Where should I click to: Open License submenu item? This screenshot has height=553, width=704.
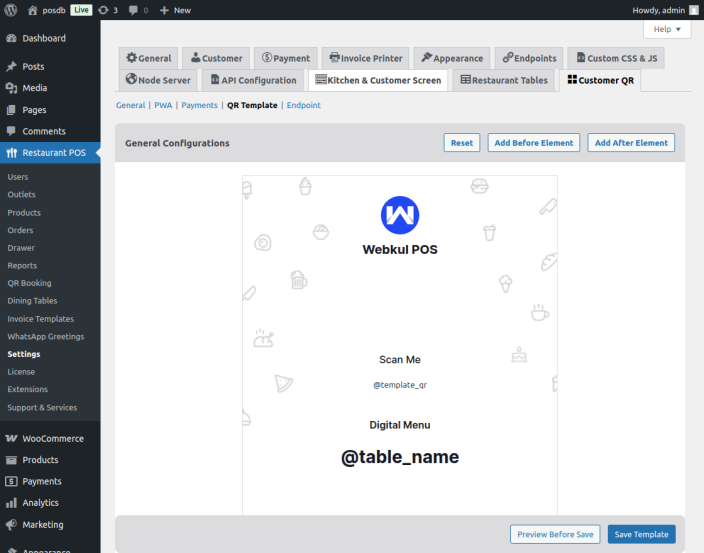click(21, 372)
